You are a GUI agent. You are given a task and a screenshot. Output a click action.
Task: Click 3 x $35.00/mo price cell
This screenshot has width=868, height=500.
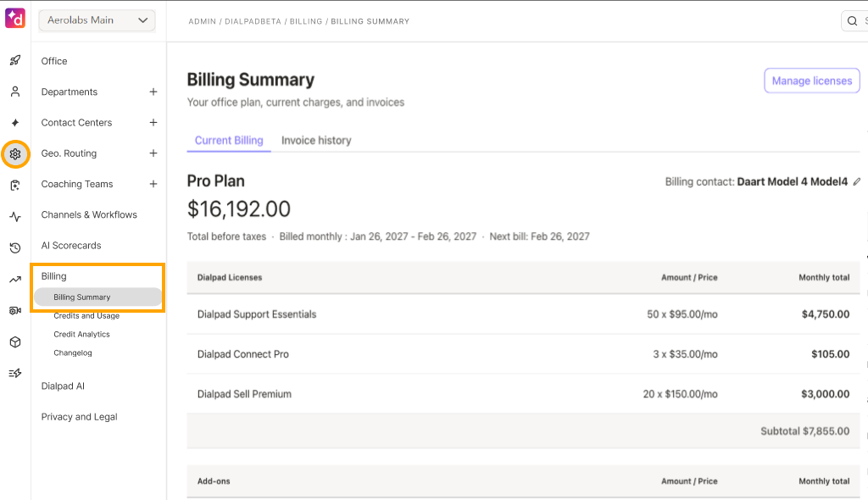(x=685, y=354)
